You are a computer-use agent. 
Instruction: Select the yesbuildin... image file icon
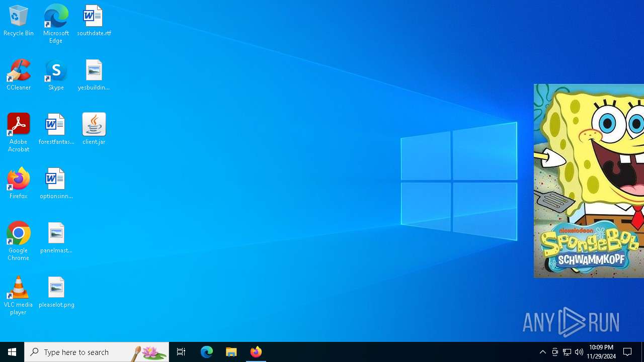[x=94, y=75]
